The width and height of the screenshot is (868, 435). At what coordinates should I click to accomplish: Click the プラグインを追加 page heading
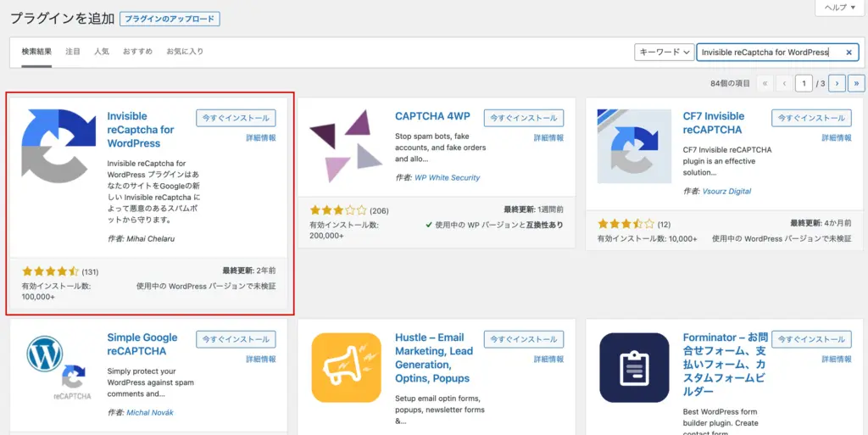click(x=62, y=19)
